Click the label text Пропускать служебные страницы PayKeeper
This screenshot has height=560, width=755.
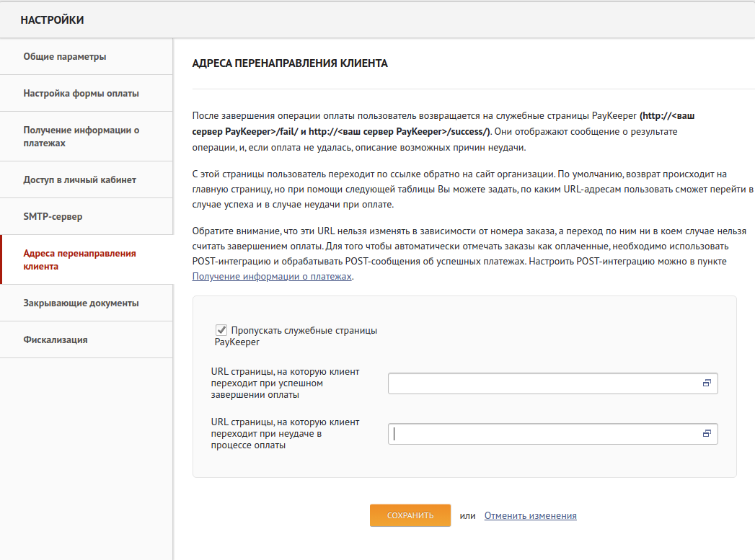point(303,331)
